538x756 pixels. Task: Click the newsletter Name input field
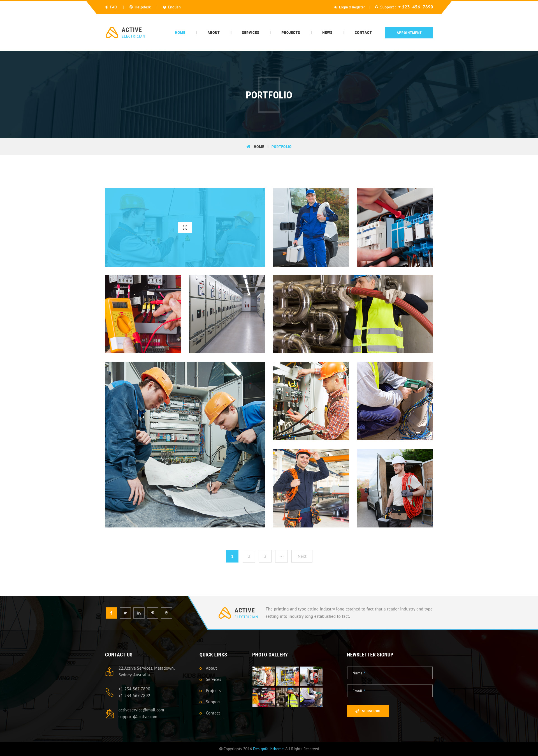tap(389, 673)
